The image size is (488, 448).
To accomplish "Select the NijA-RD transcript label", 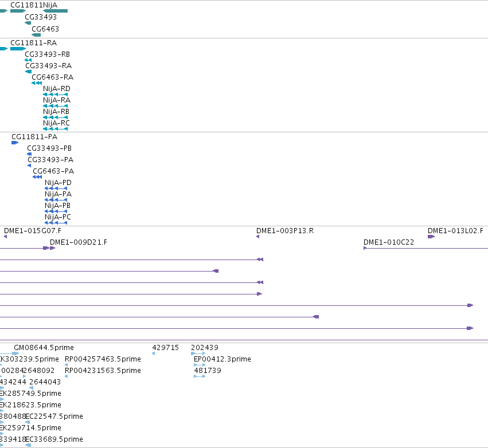I will click(x=57, y=89).
